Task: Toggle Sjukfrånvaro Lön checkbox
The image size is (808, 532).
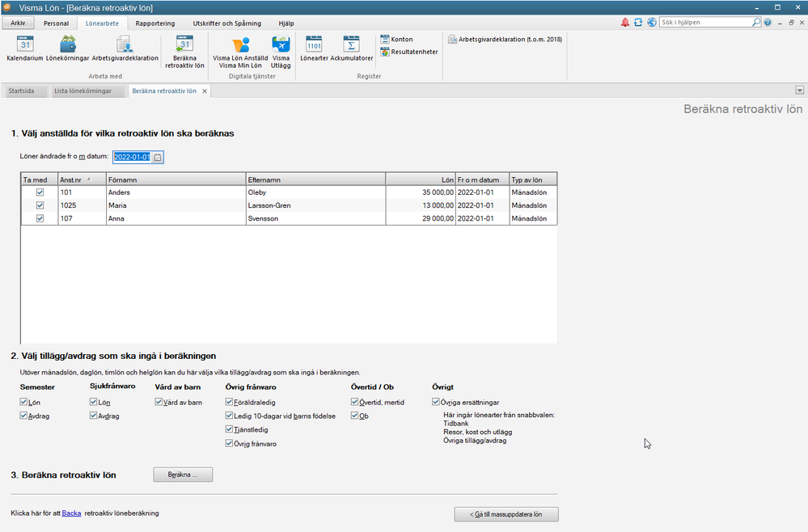Action: (x=93, y=402)
